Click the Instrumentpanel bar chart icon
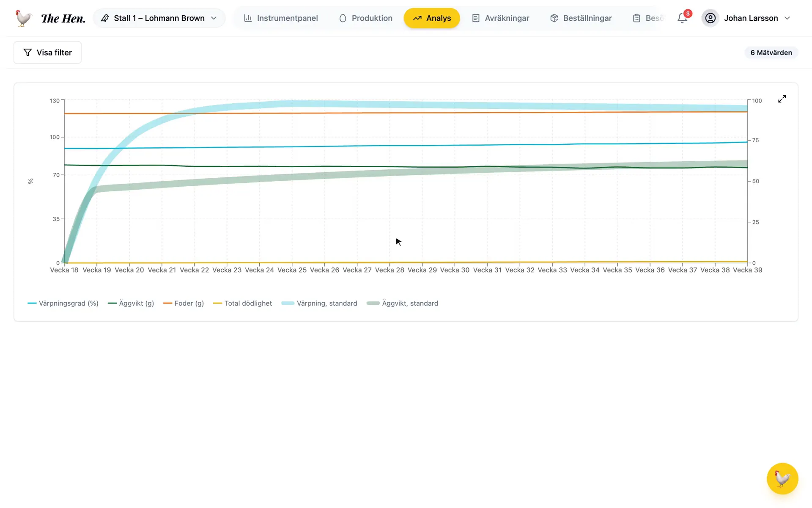The image size is (812, 508). click(248, 18)
